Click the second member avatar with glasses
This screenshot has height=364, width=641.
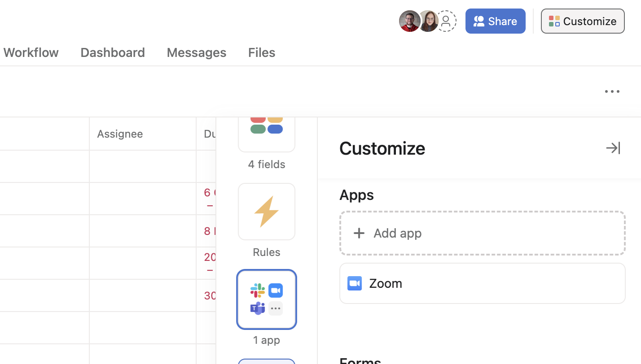point(428,21)
